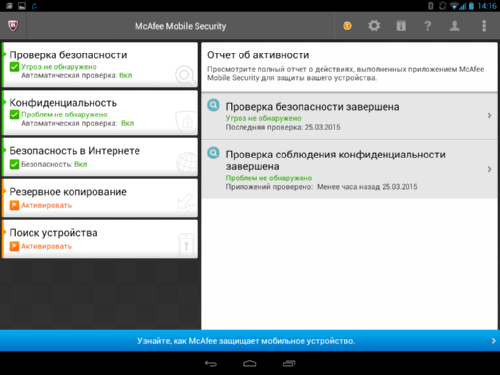The width and height of the screenshot is (500, 375).
Task: Follow the chevron on the blue banner
Action: click(493, 341)
